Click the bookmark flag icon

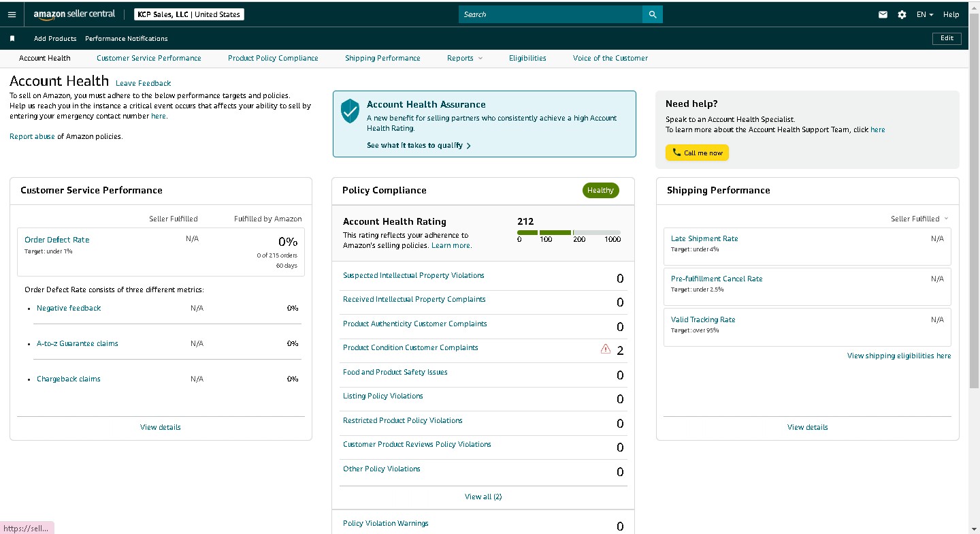click(x=12, y=39)
